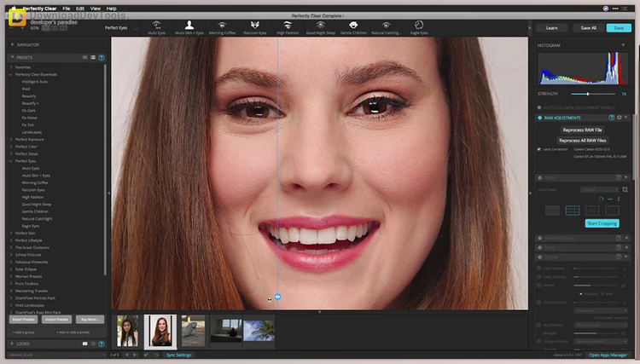Collapse the Presets panel
640x364 pixels.
pos(12,57)
